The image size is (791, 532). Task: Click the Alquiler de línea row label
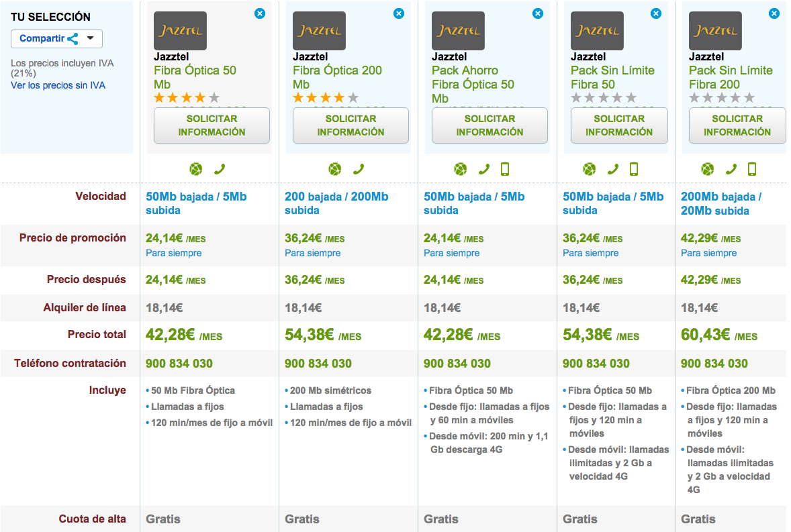(85, 308)
